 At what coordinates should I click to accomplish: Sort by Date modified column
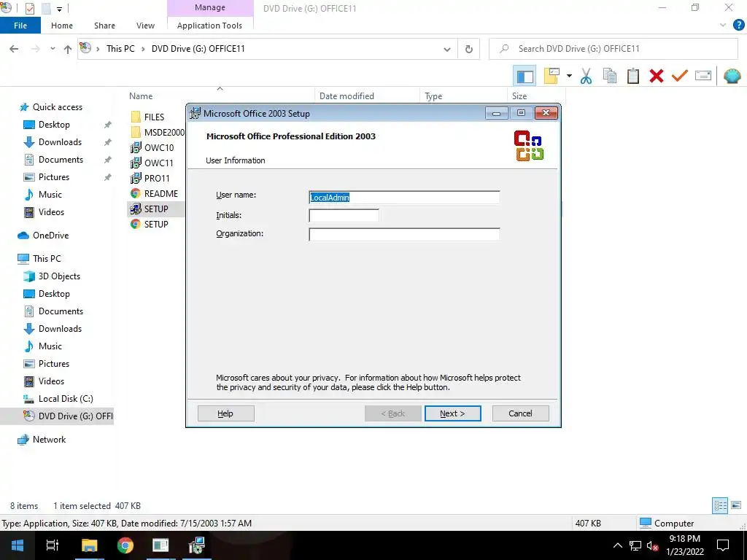point(347,96)
